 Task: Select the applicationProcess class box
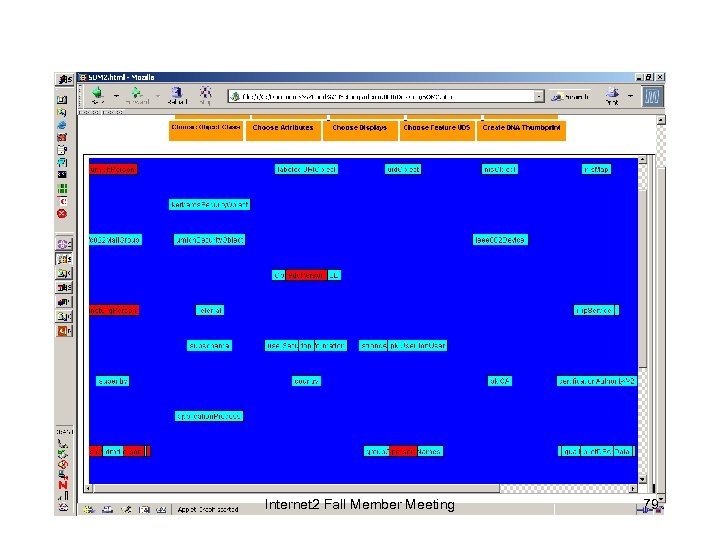click(209, 416)
